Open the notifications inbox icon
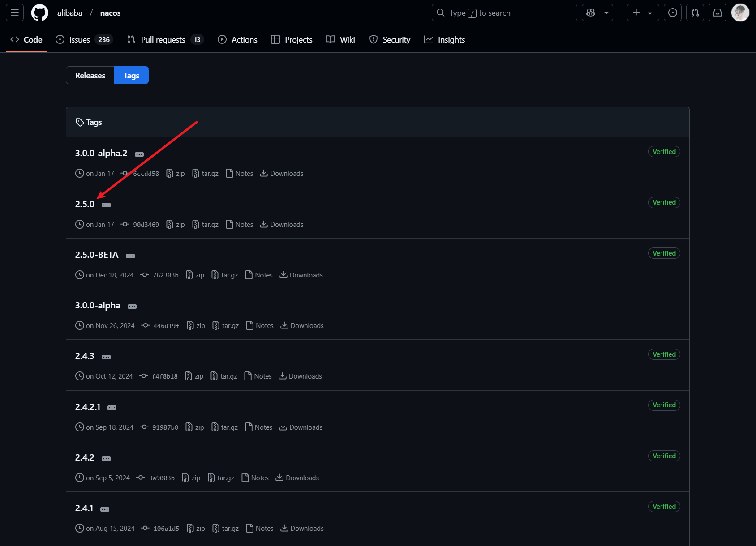The image size is (756, 546). [717, 13]
